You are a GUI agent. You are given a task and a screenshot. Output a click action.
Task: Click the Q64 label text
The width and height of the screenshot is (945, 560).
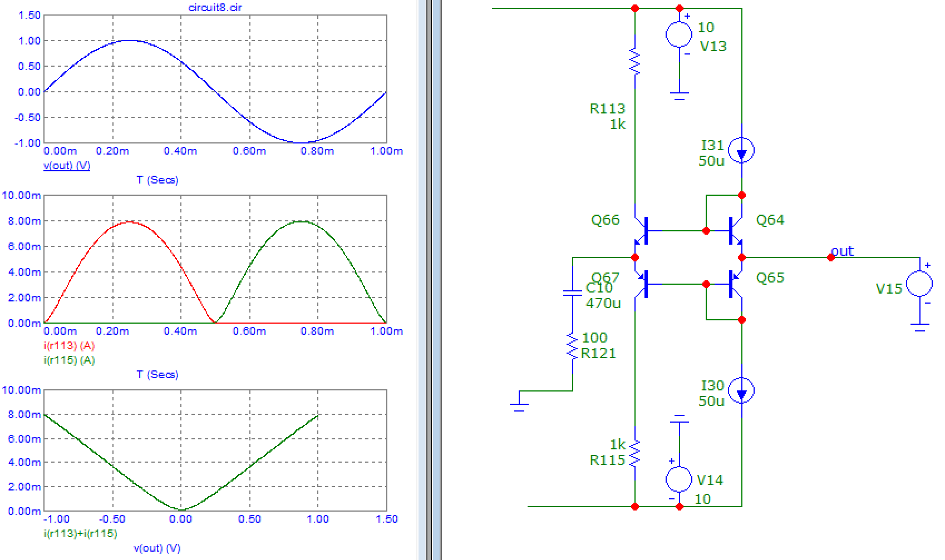pyautogui.click(x=770, y=220)
